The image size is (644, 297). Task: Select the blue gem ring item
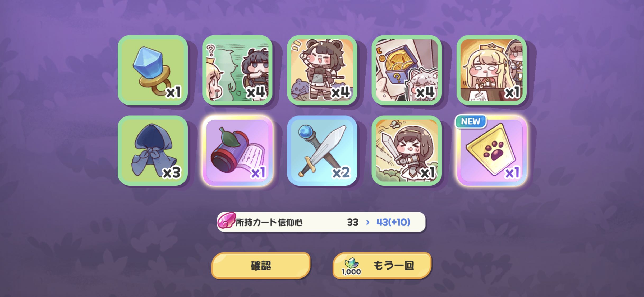tap(153, 70)
